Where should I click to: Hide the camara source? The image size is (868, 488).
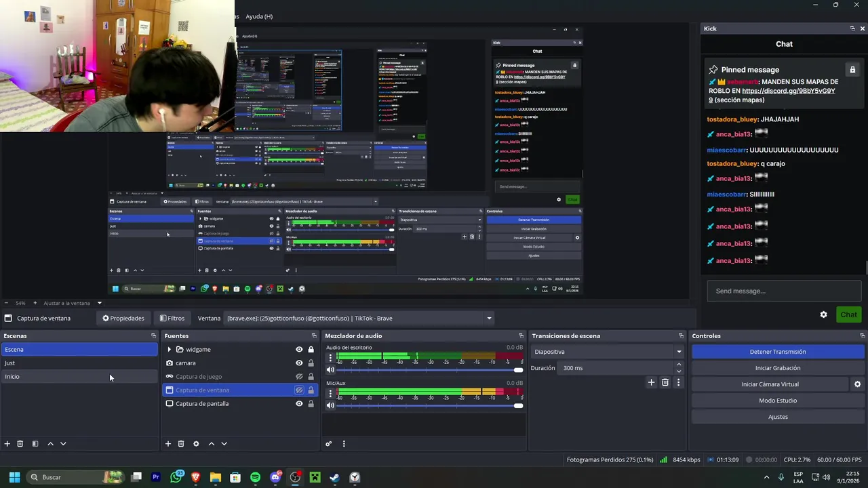tap(299, 363)
